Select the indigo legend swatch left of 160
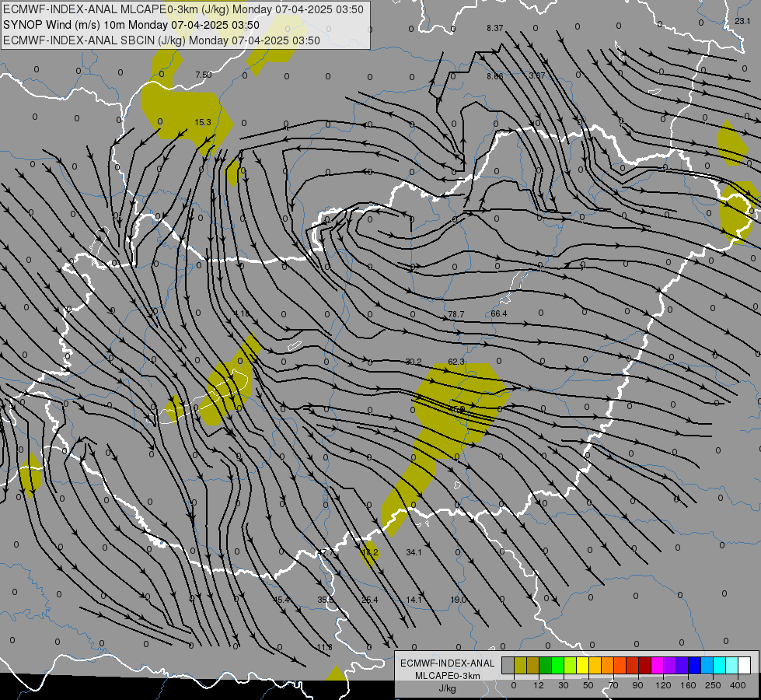The image size is (761, 700). click(682, 665)
